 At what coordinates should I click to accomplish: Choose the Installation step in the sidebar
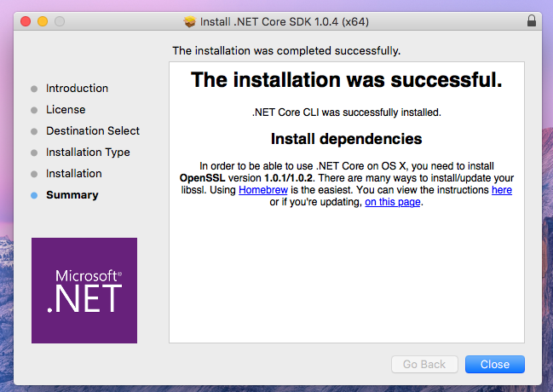point(73,174)
